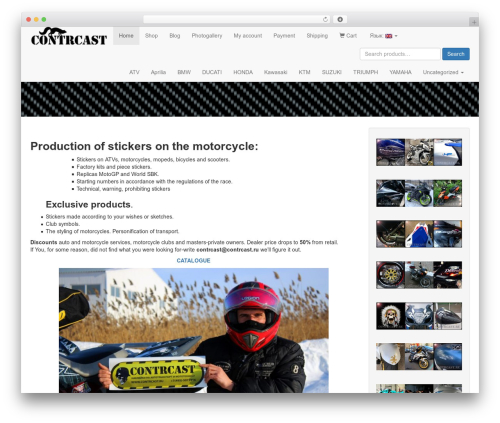Click the 'Exclusive products' heading
This screenshot has width=500, height=423.
[89, 204]
